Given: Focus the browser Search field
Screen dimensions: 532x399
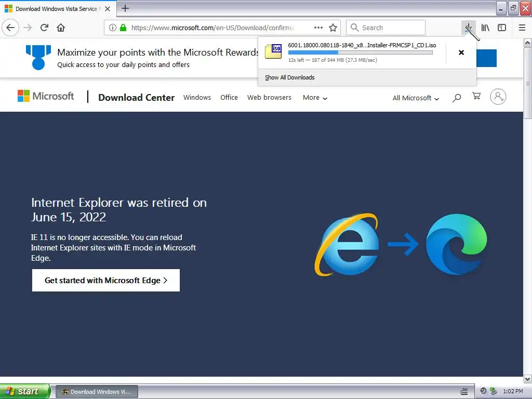Looking at the screenshot, I should (385, 28).
